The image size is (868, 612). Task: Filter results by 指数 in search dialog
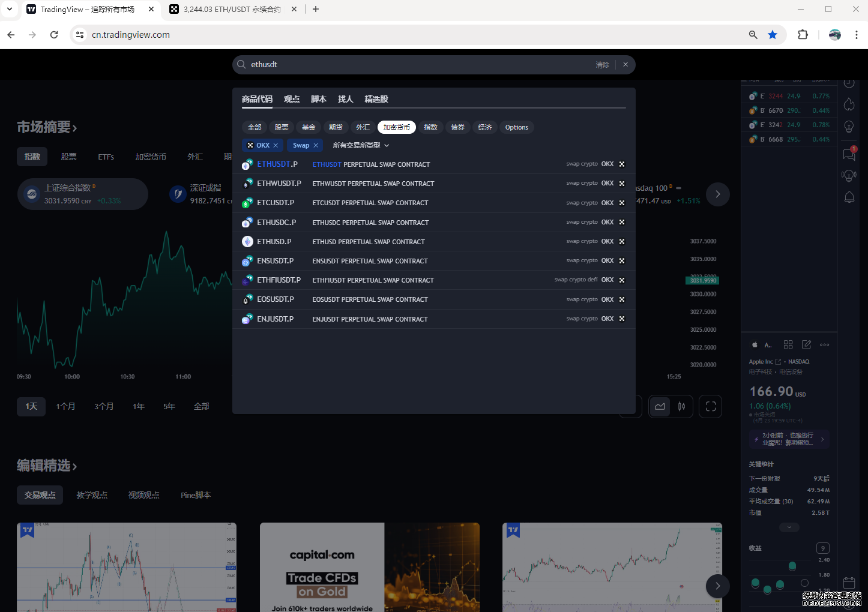coord(430,127)
